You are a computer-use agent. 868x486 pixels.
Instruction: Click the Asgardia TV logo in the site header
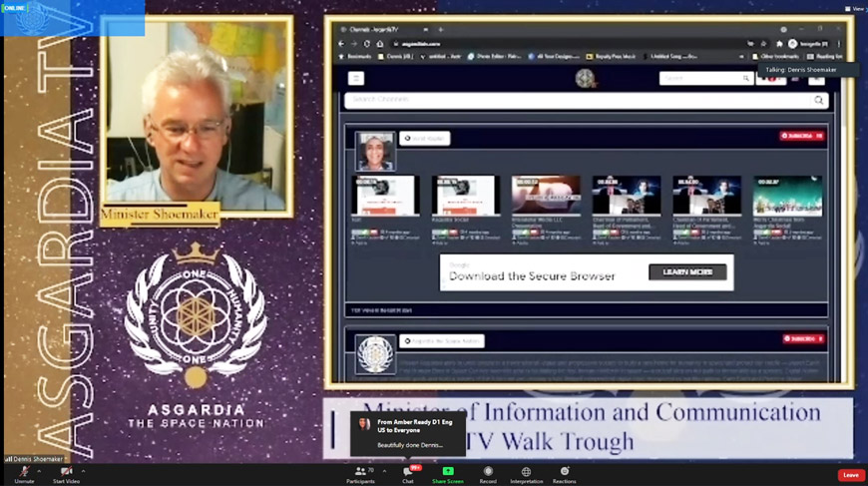click(x=585, y=79)
